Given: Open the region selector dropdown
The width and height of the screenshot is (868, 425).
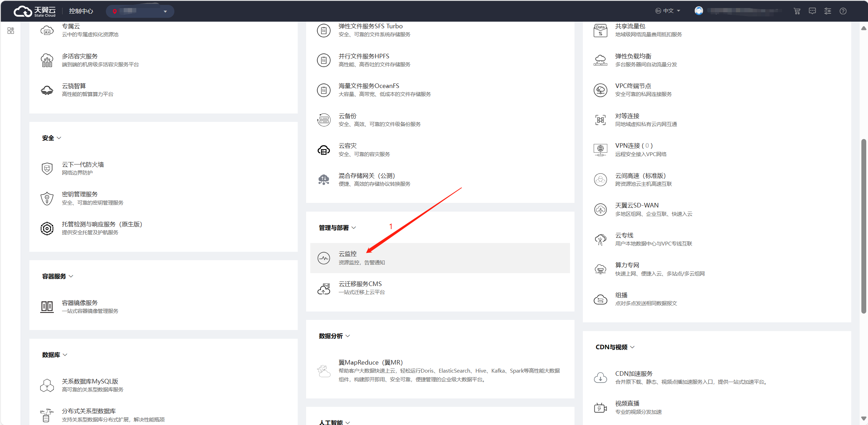Looking at the screenshot, I should tap(140, 11).
